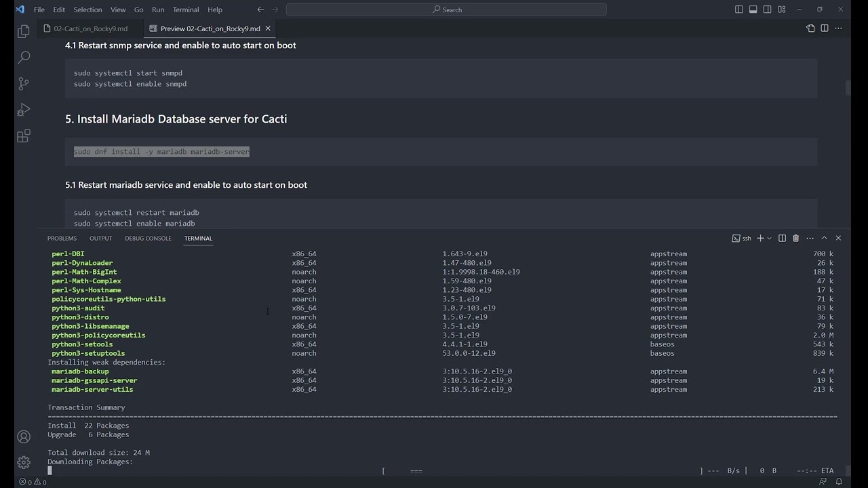Image resolution: width=868 pixels, height=488 pixels.
Task: Click the terminal scrollbar thumb
Action: tap(848, 470)
